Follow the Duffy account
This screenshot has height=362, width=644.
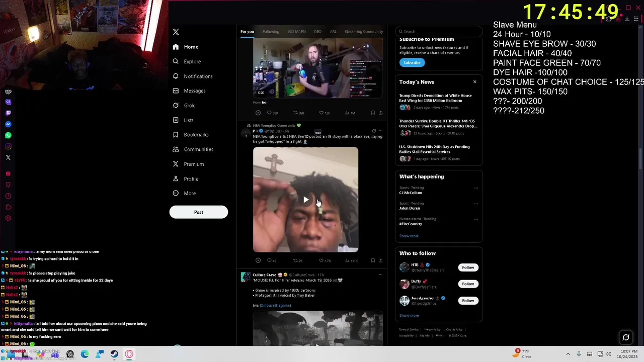[x=468, y=284]
